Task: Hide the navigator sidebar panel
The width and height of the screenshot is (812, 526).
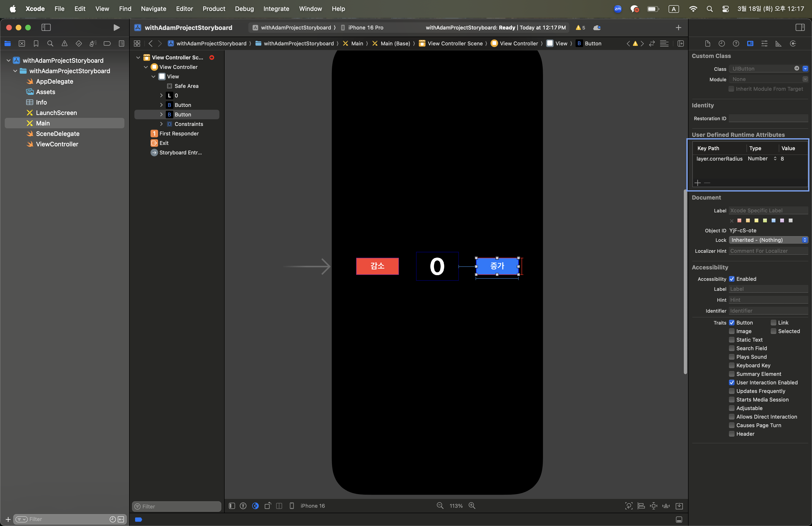Action: click(x=46, y=28)
